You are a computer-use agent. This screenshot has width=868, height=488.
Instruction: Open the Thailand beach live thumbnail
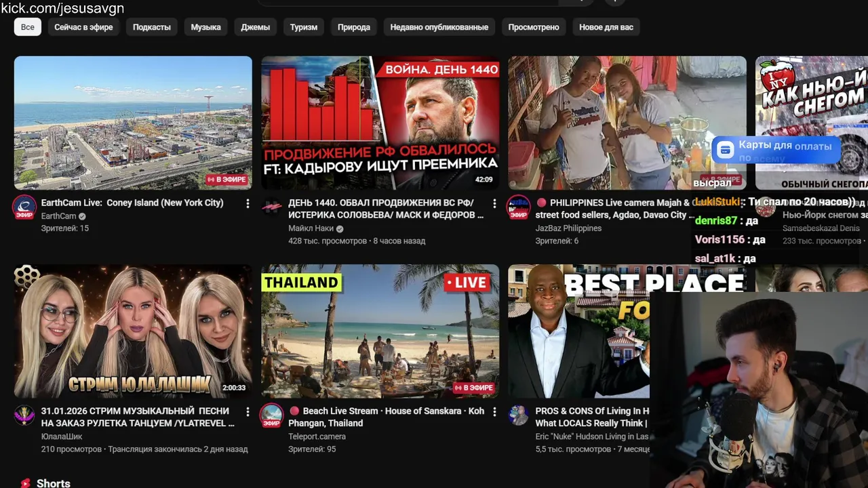380,331
